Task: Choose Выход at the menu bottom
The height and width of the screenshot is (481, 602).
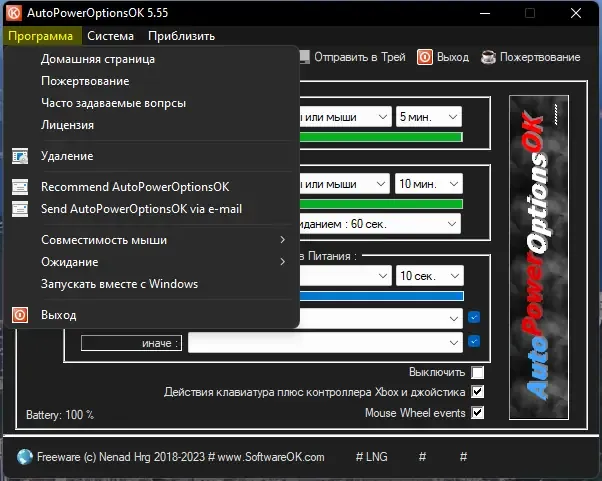Action: 151,315
